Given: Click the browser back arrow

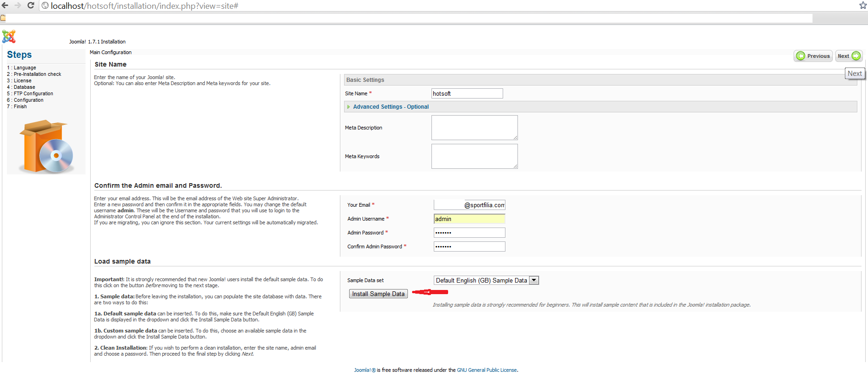Looking at the screenshot, I should [5, 6].
